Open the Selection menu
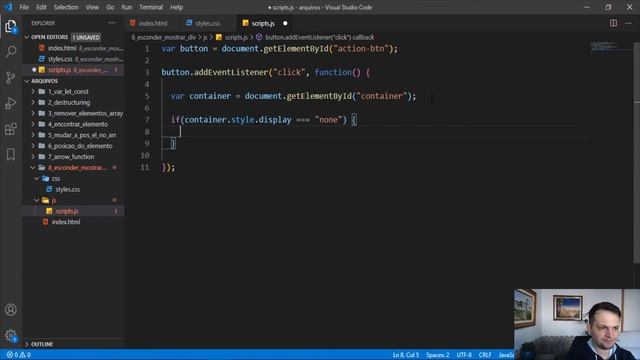Image resolution: width=640 pixels, height=360 pixels. pyautogui.click(x=66, y=7)
